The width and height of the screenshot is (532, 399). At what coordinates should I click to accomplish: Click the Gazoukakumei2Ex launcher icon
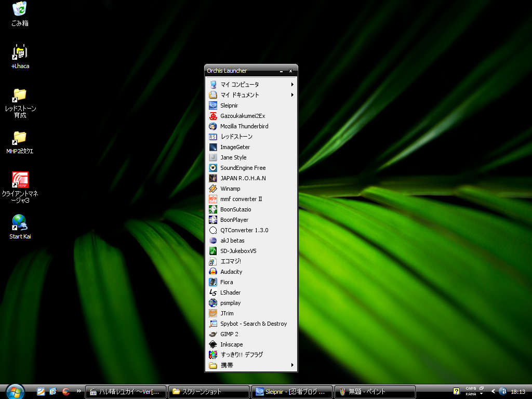tap(212, 116)
